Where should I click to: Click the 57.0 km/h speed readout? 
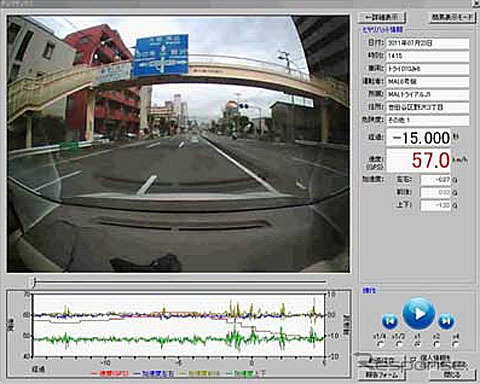pos(419,160)
